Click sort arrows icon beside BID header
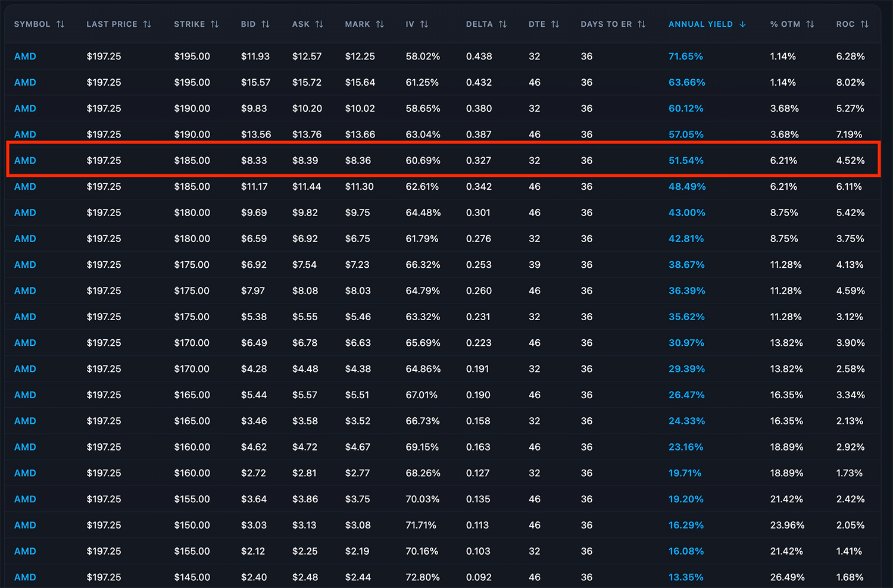893x588 pixels. point(266,24)
